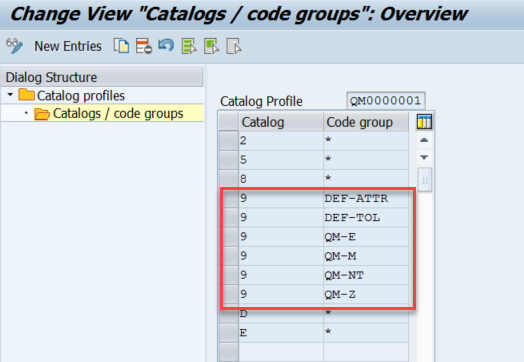The image size is (524, 362).
Task: Click catalog cell with value 5
Action: click(281, 160)
